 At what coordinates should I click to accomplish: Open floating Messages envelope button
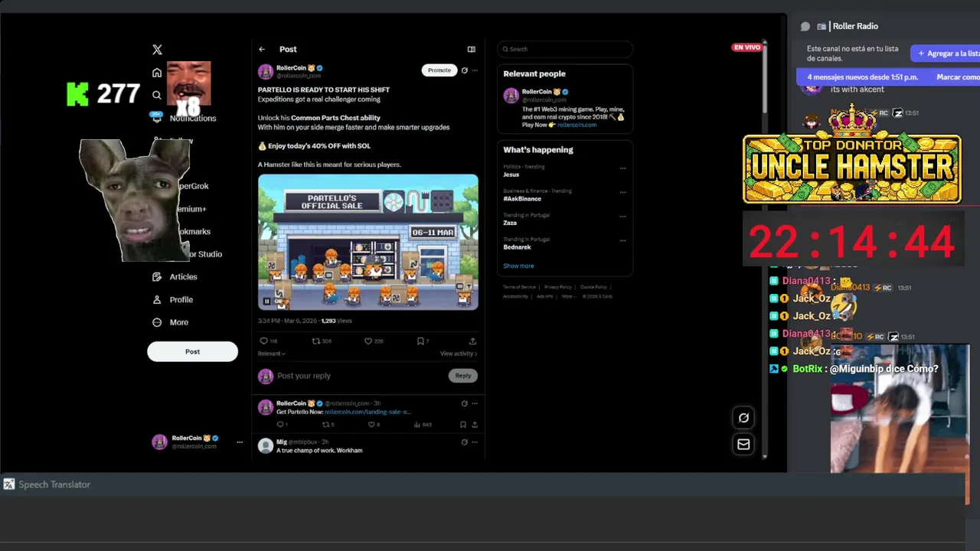tap(743, 445)
